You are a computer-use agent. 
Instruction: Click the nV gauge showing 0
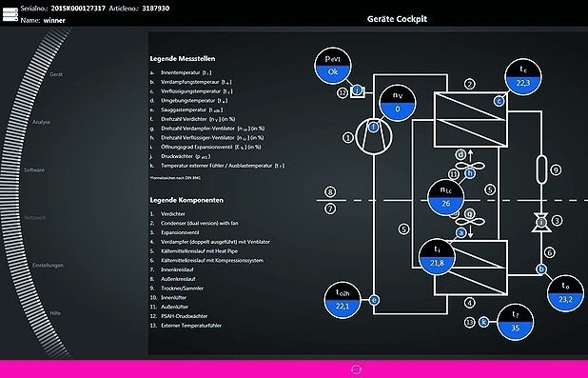coord(398,103)
